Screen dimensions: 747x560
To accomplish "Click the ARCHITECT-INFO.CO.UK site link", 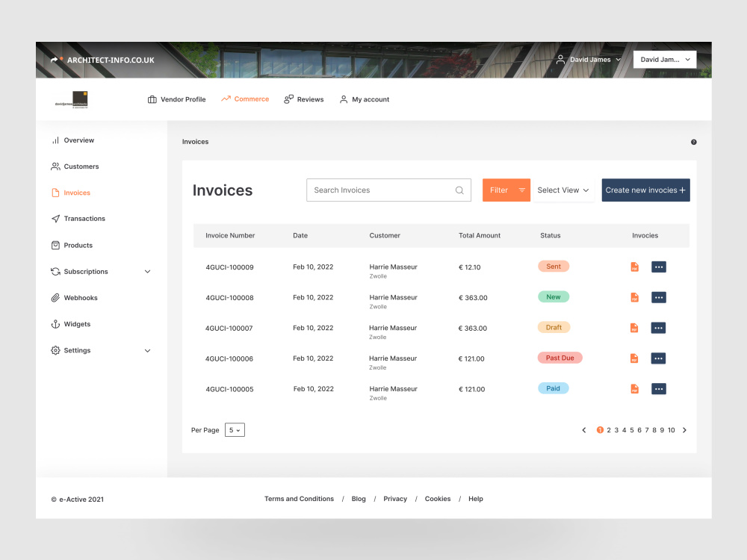I will point(111,60).
